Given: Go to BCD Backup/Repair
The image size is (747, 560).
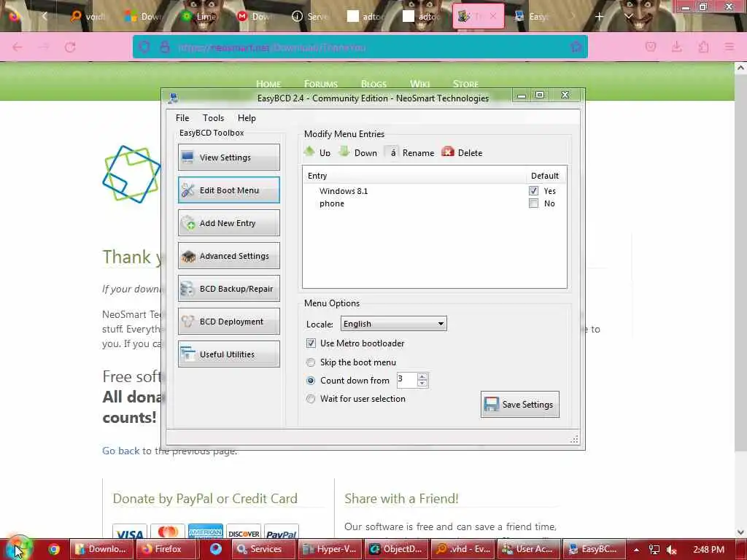Looking at the screenshot, I should 228,289.
